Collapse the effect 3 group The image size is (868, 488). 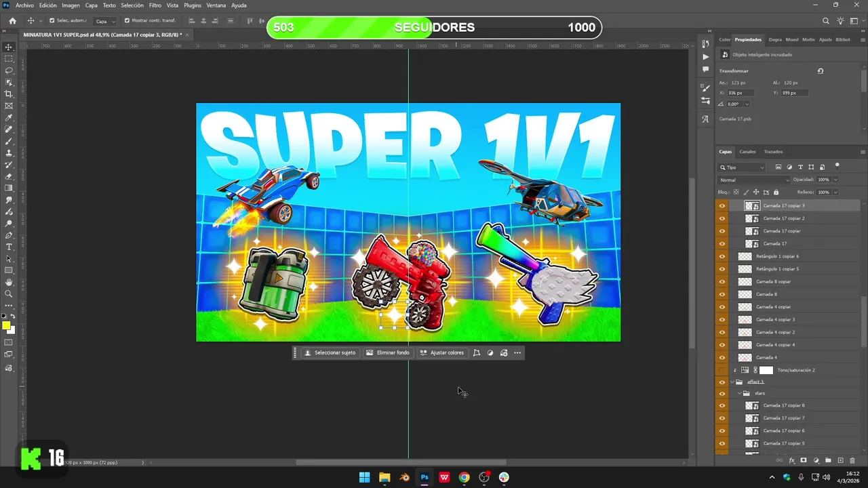731,382
